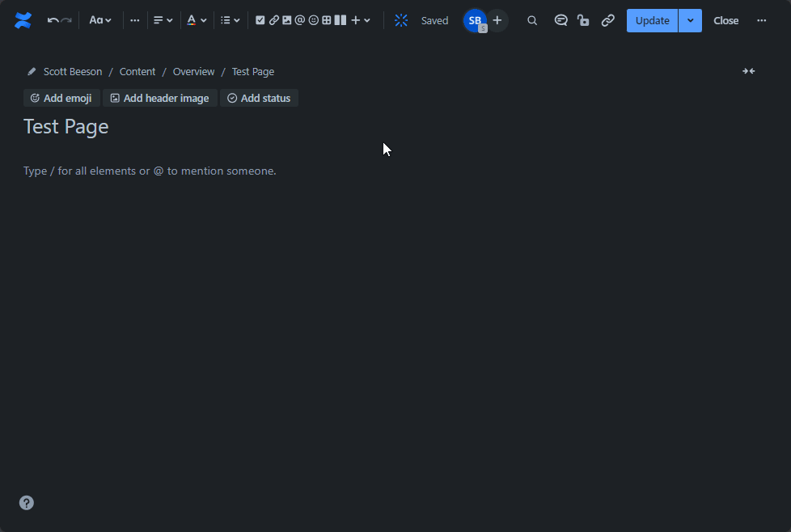
Task: Open find and replace with the search icon
Action: click(x=532, y=20)
